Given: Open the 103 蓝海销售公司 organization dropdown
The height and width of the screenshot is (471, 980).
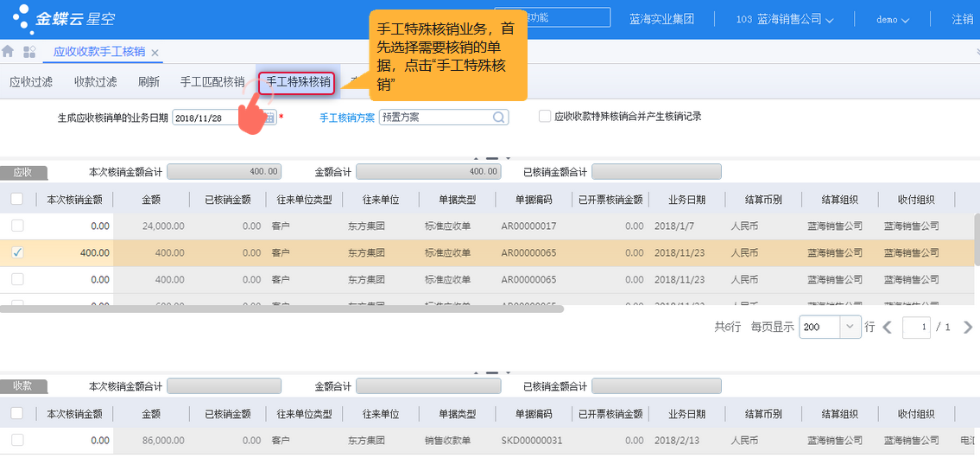Looking at the screenshot, I should [785, 19].
